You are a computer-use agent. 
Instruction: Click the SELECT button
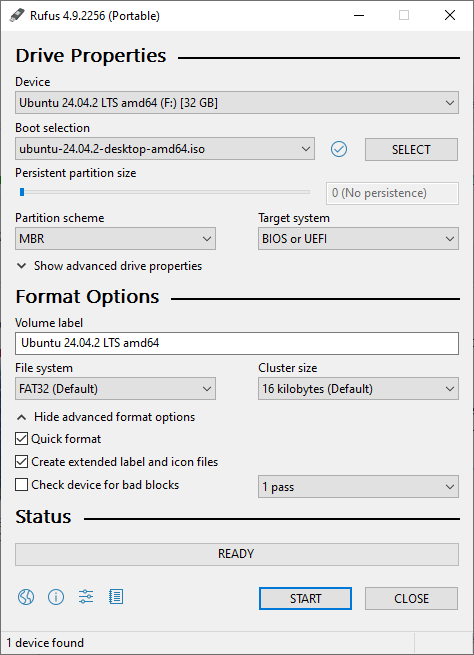click(411, 150)
